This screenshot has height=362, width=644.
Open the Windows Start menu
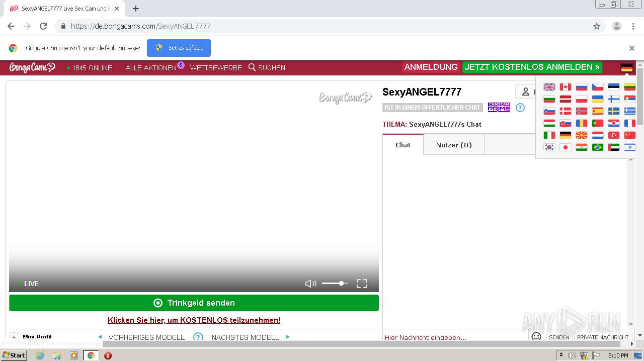[14, 355]
